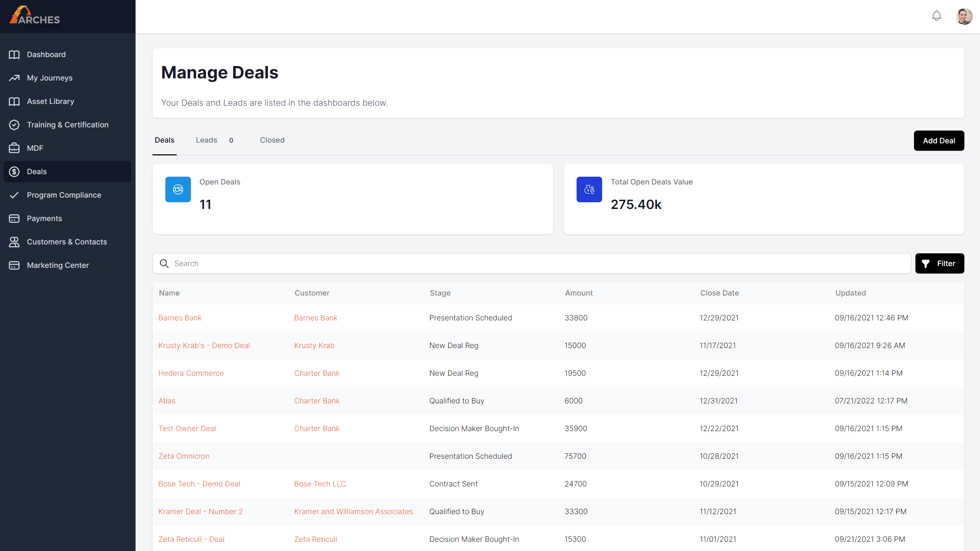Image resolution: width=980 pixels, height=551 pixels.
Task: Click the Add Deal button
Action: [x=939, y=140]
